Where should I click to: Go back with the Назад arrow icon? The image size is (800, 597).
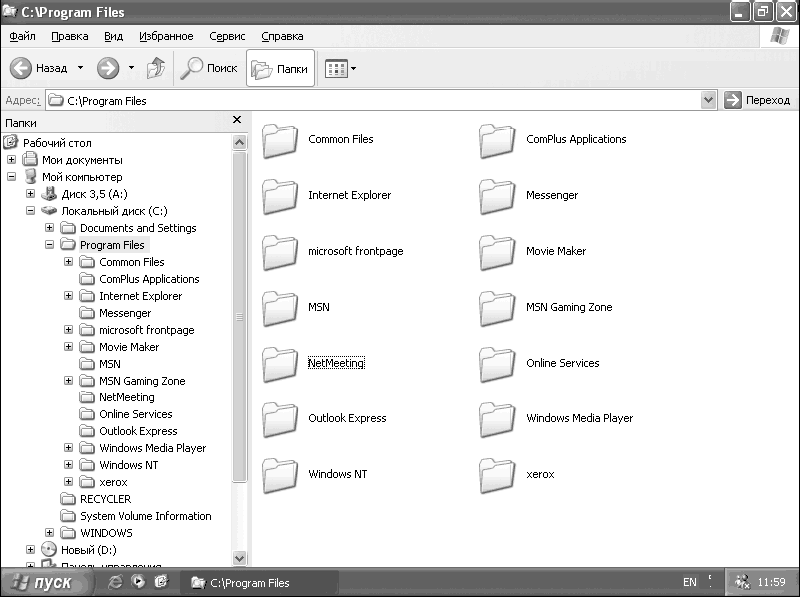21,68
